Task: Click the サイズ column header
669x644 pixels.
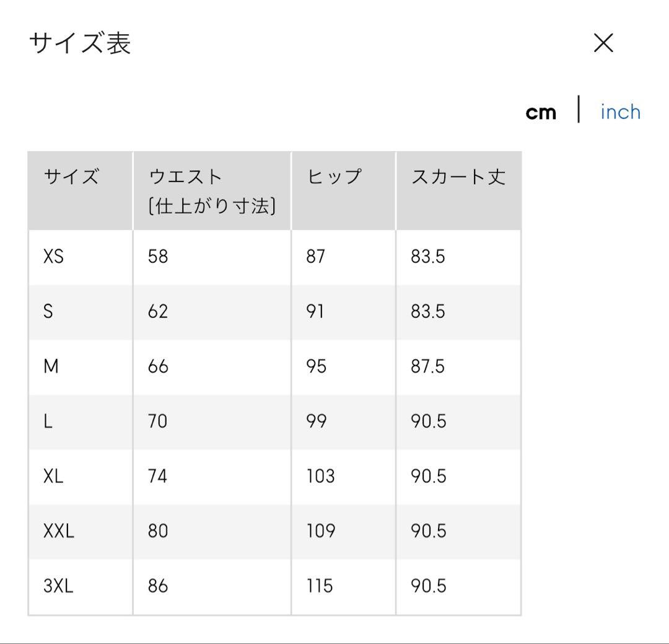Action: click(72, 177)
